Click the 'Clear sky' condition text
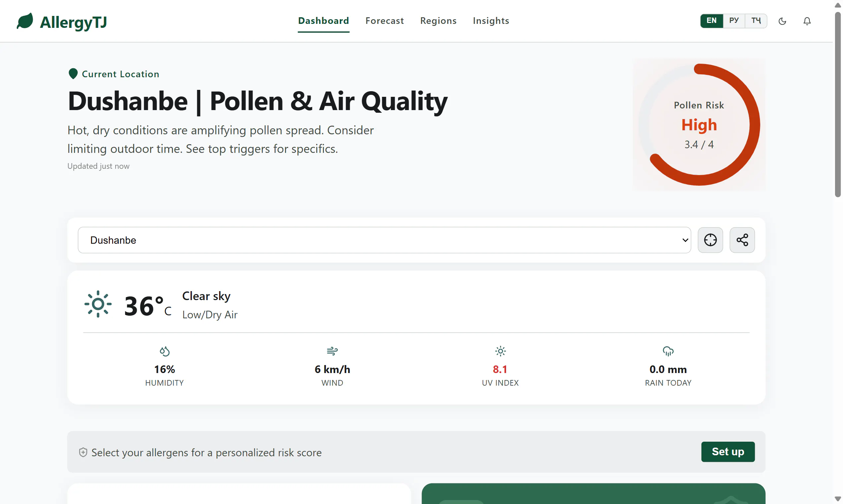 (206, 296)
